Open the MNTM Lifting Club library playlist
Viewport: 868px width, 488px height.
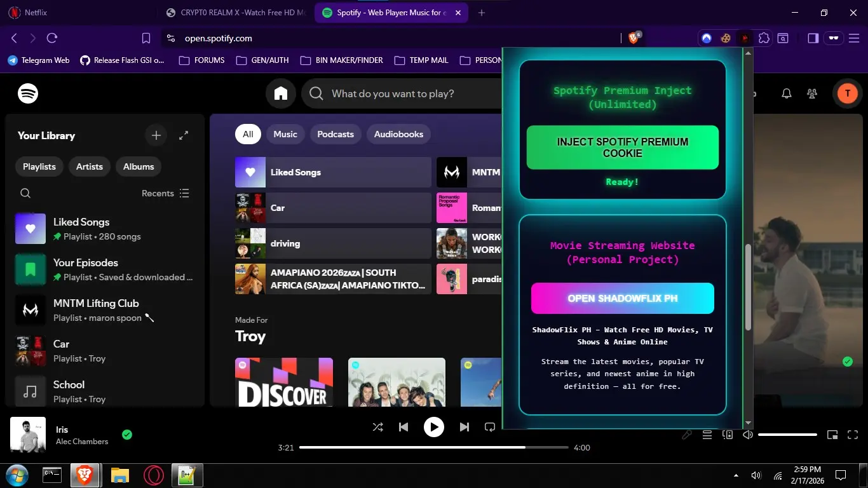[105, 310]
